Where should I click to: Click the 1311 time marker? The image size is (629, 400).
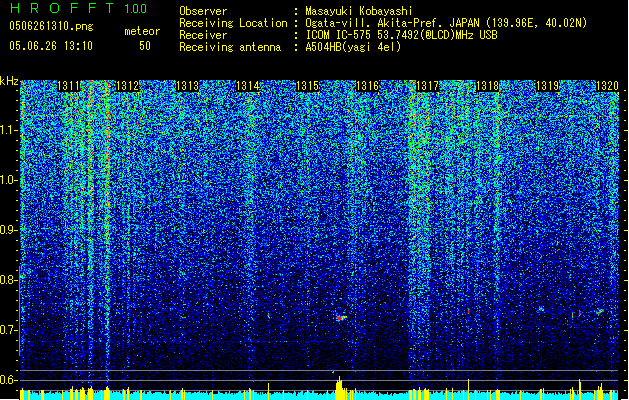69,86
